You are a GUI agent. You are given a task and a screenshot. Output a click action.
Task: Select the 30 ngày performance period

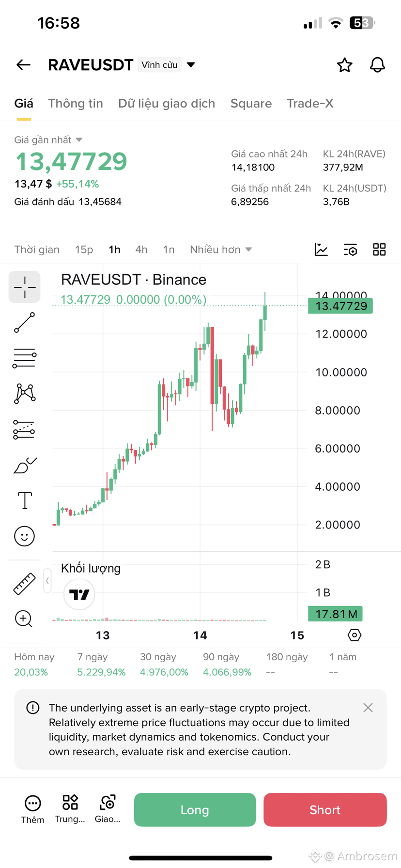[x=164, y=665]
